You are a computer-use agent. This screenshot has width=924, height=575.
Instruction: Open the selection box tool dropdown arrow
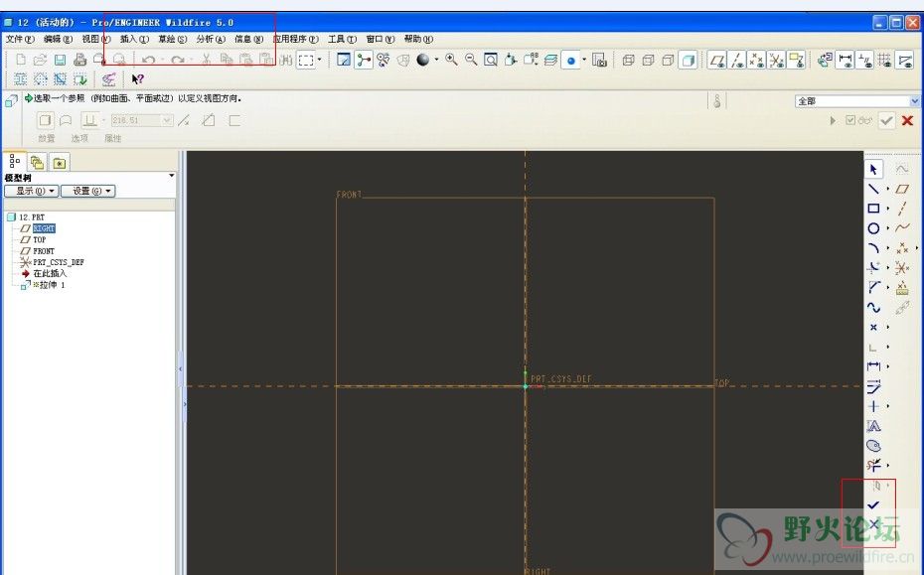click(x=319, y=60)
